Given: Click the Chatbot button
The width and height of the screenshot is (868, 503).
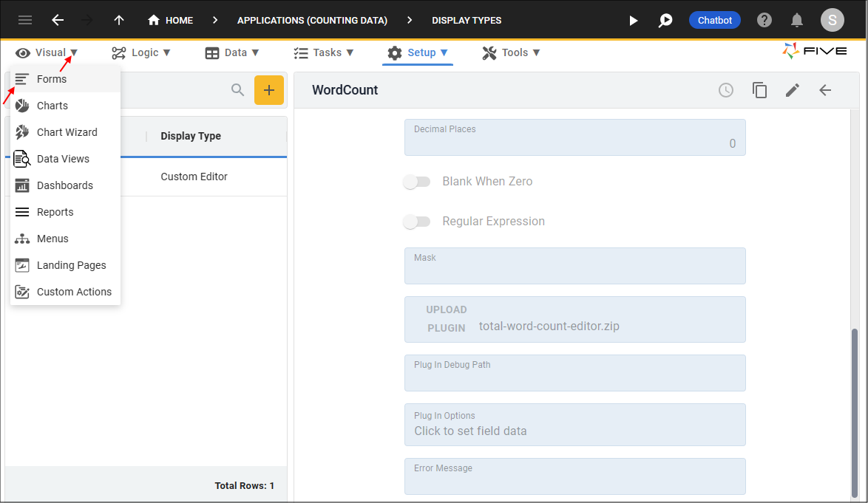Looking at the screenshot, I should click(715, 21).
